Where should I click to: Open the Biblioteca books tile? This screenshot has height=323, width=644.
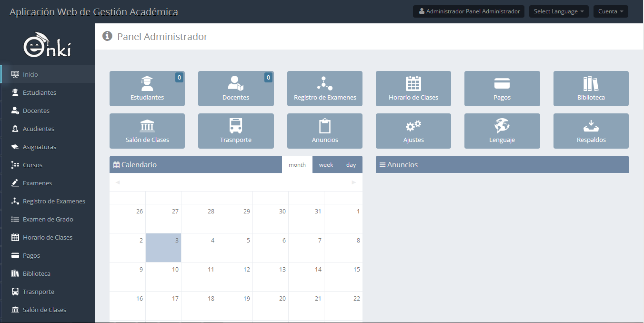591,89
